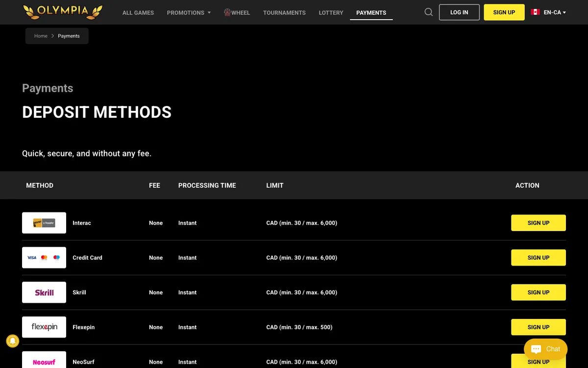Click the header Sign Up button
The height and width of the screenshot is (368, 588).
pyautogui.click(x=504, y=12)
